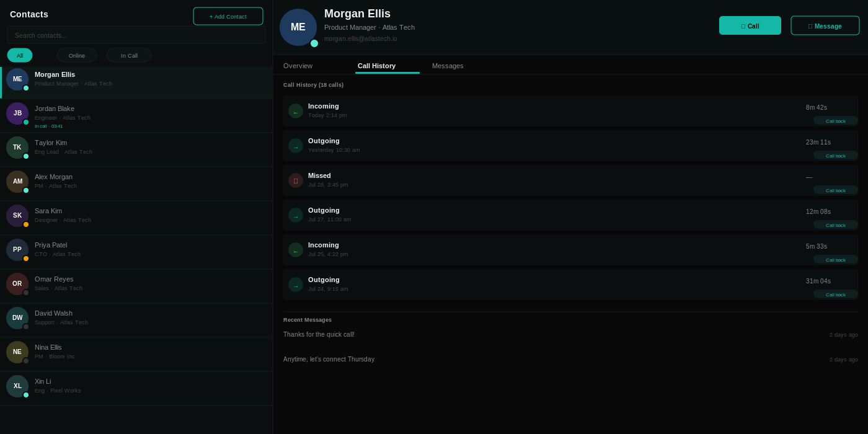Select Xin Li in the contacts list
Screen dimensions: 868x434
136,389
